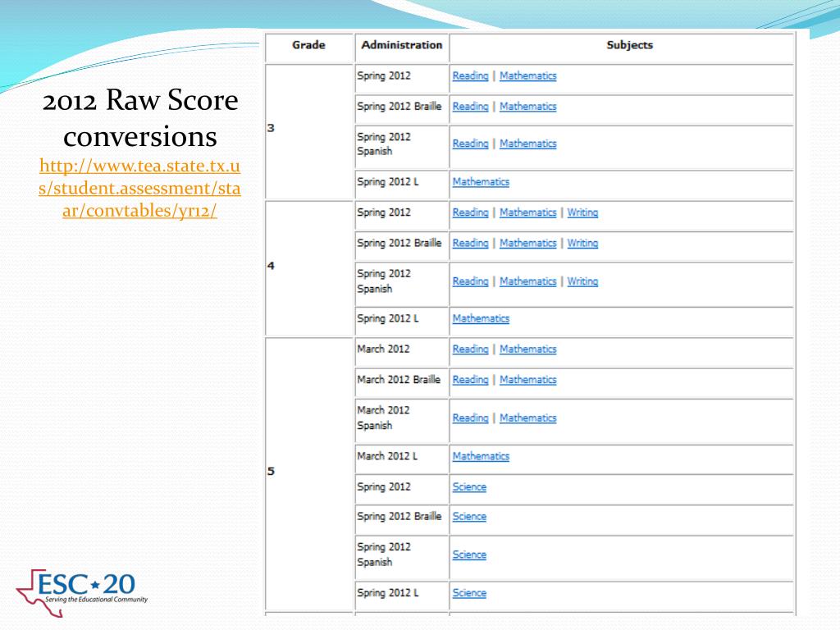Select the Grade 5 row label
The width and height of the screenshot is (840, 630).
[271, 472]
